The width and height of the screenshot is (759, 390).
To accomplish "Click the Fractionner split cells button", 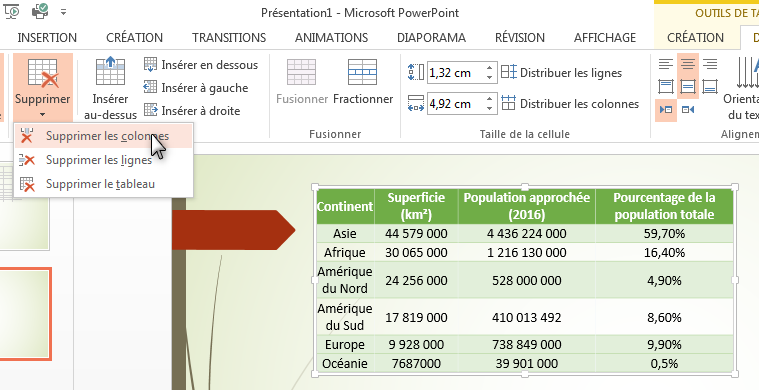I will coord(363,81).
